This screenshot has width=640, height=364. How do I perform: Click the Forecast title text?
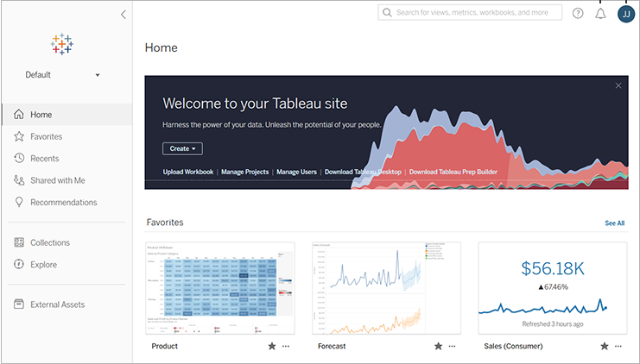coord(332,346)
